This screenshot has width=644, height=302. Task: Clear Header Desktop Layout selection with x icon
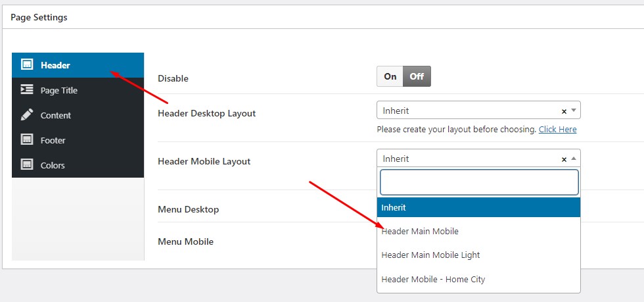(x=564, y=111)
